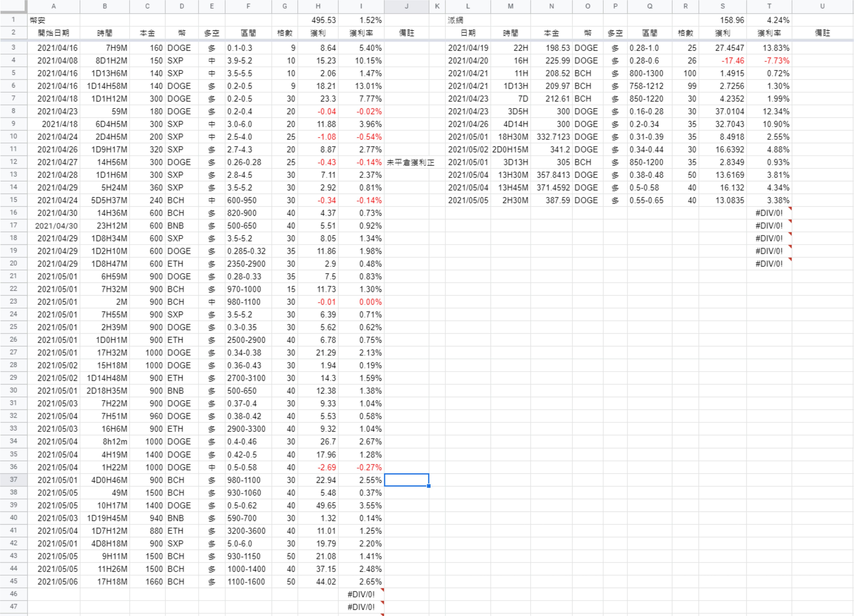Click #DIV/0! error in row 16
The width and height of the screenshot is (854, 616).
point(769,213)
